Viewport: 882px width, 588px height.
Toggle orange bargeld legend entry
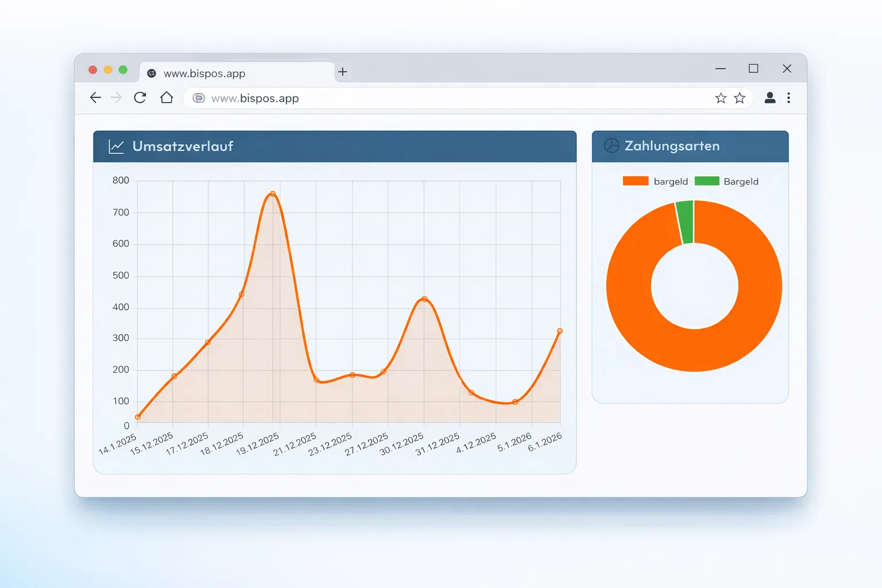pos(655,181)
